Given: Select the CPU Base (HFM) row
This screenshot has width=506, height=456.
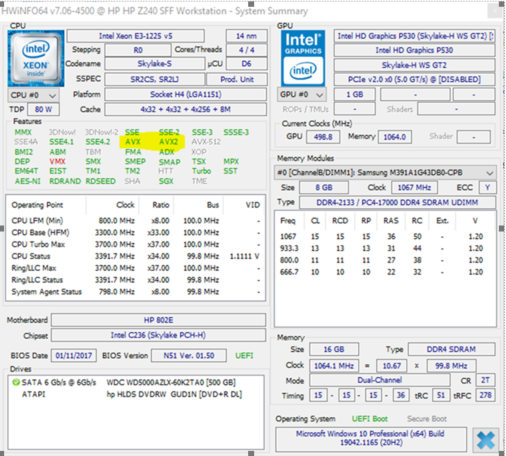Looking at the screenshot, I should [135, 232].
